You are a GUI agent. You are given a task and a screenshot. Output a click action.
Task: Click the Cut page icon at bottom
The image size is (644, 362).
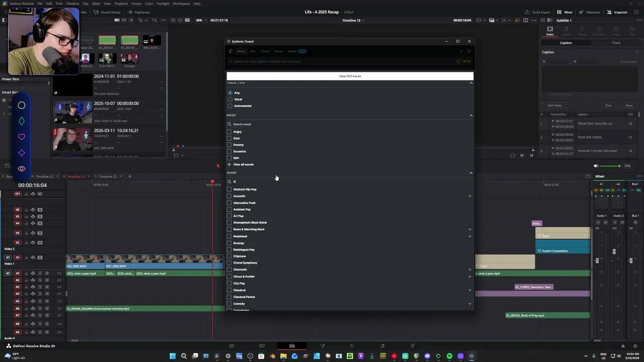(262, 346)
